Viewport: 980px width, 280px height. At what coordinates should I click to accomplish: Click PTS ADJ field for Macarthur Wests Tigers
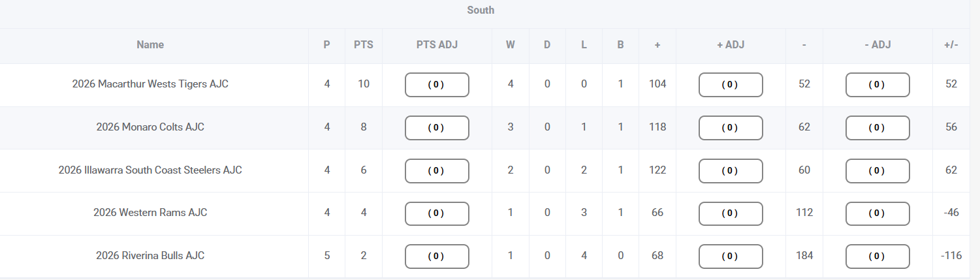(x=437, y=85)
